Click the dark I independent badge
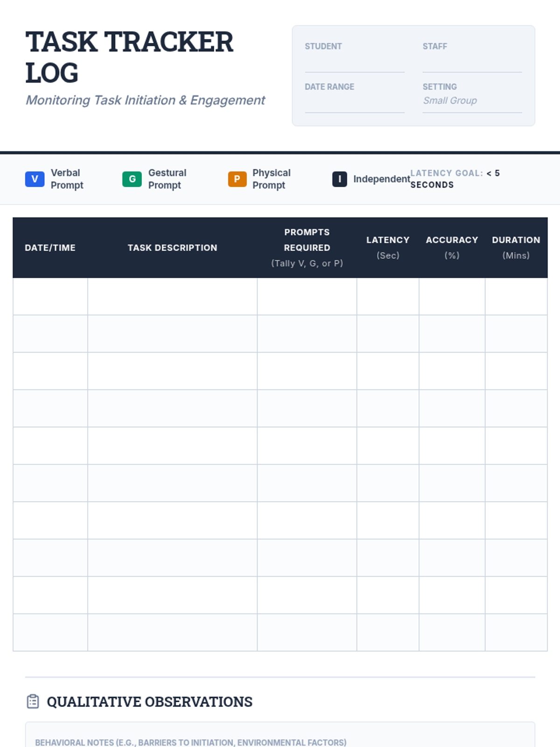Image resolution: width=560 pixels, height=747 pixels. click(339, 179)
